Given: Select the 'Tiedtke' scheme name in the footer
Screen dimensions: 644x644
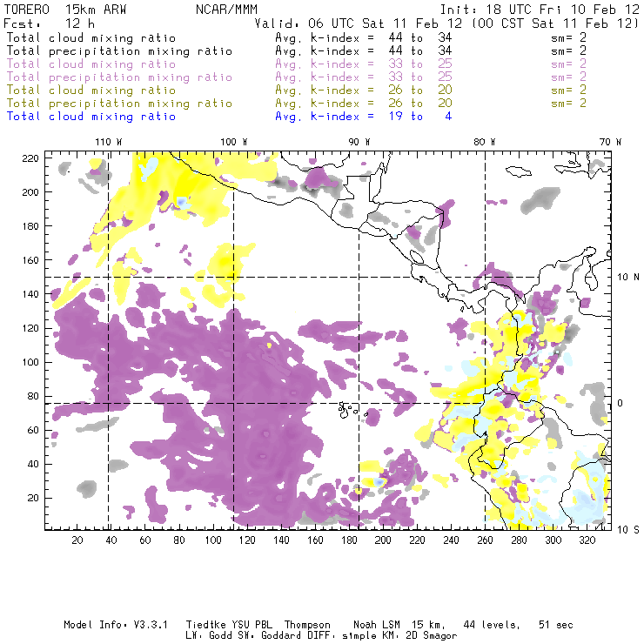Looking at the screenshot, I should (x=205, y=625).
